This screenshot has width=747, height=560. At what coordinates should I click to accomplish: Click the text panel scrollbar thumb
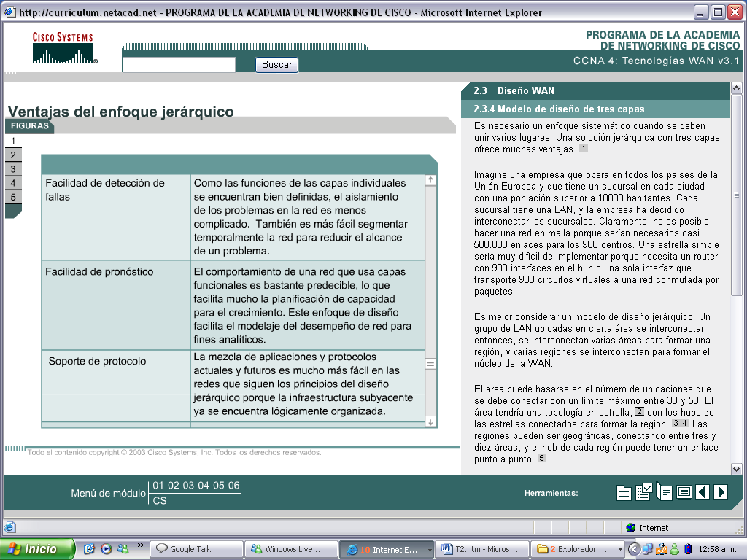click(736, 194)
